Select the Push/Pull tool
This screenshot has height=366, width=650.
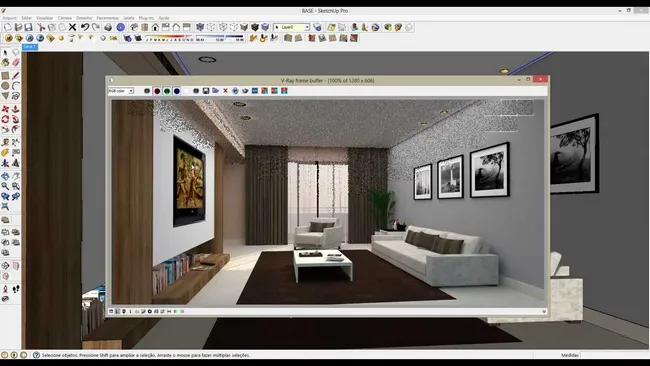(15, 109)
